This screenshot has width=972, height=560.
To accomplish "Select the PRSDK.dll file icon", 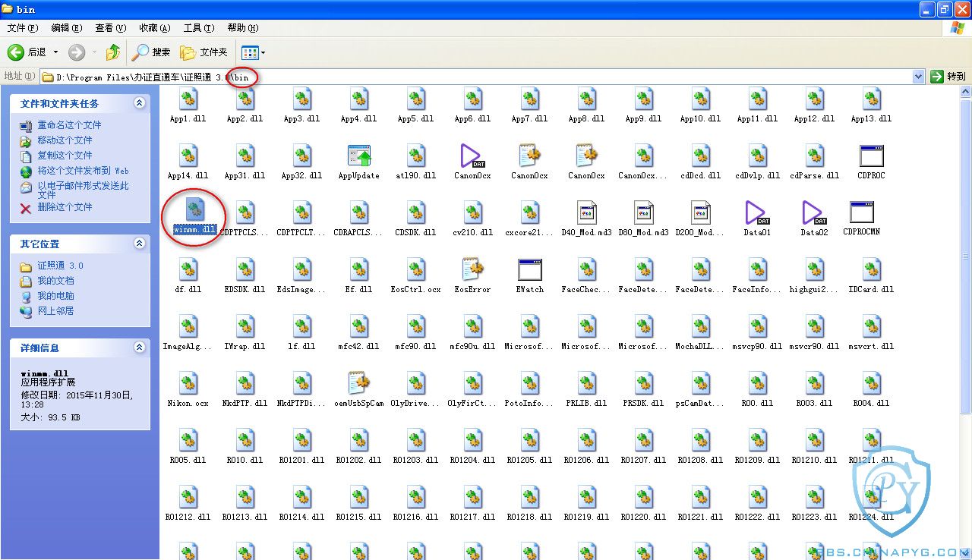I will point(644,383).
